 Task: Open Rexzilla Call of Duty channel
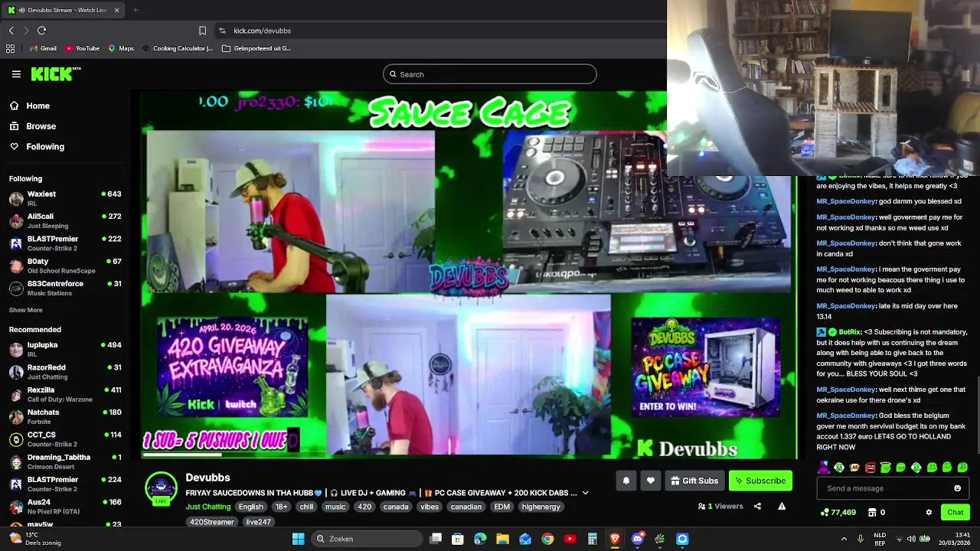[x=65, y=394]
